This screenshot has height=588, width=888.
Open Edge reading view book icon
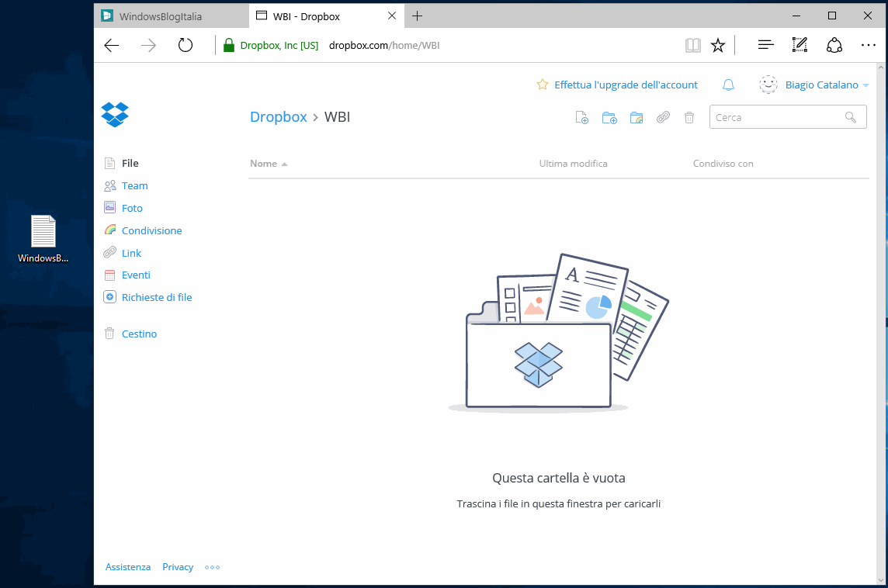692,45
